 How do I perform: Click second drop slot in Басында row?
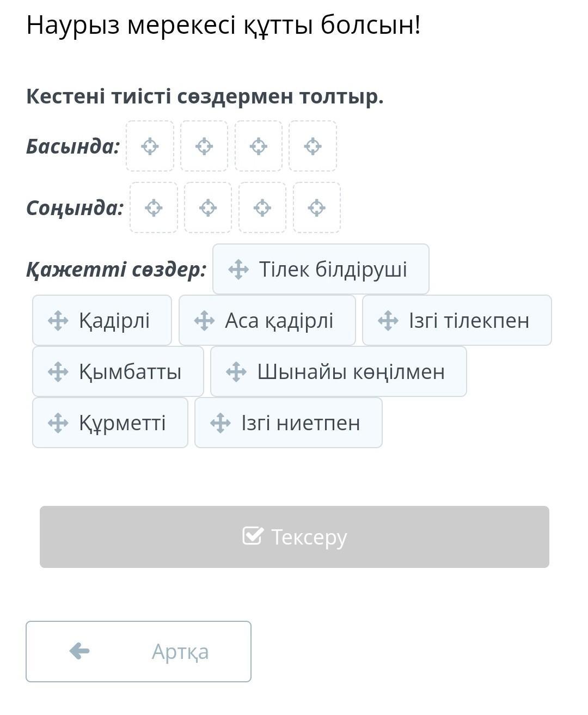click(x=204, y=146)
